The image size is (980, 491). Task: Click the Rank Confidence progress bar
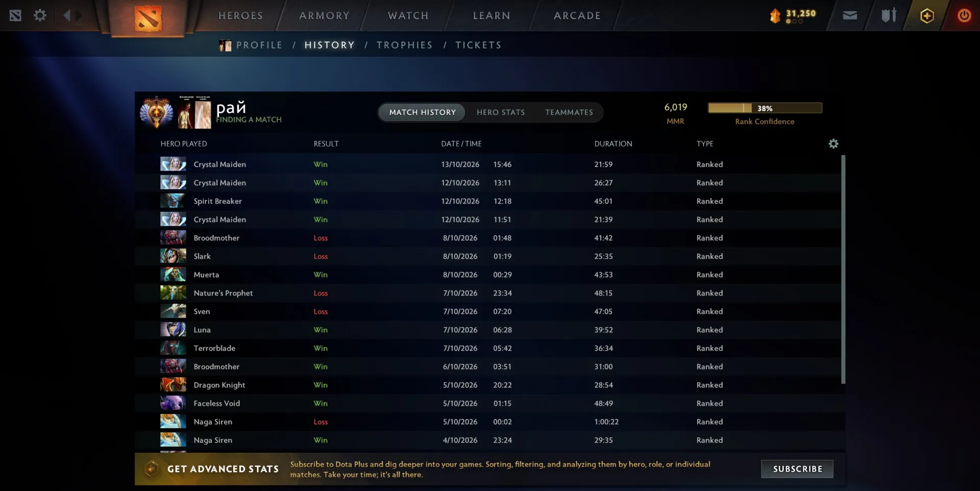(765, 108)
